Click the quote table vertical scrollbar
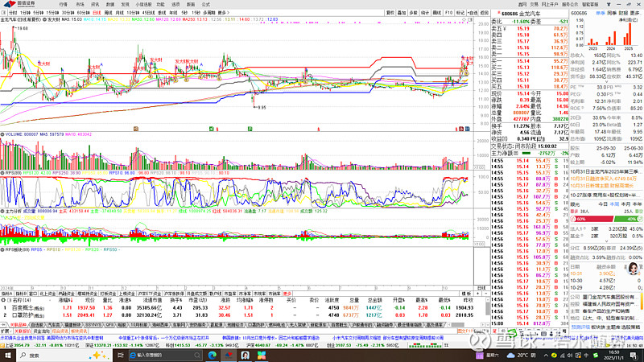Image resolution: width=644 pixels, height=362 pixels. (x=489, y=307)
